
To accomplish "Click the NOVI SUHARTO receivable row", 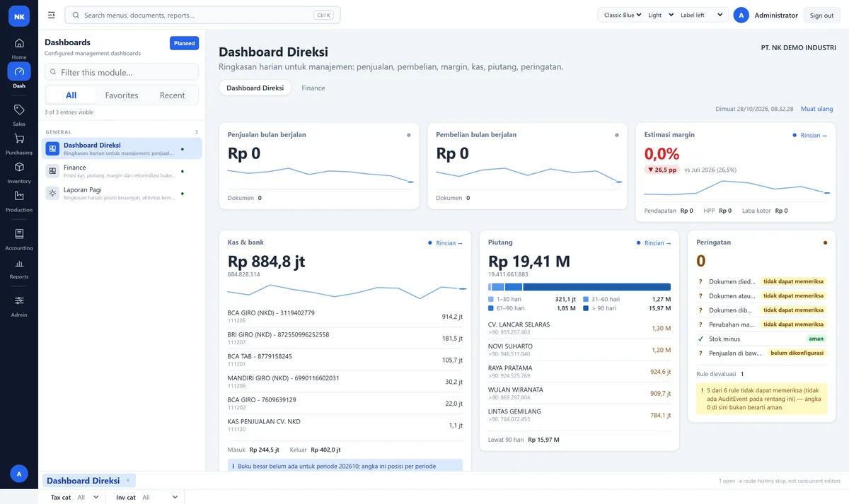I will [579, 350].
